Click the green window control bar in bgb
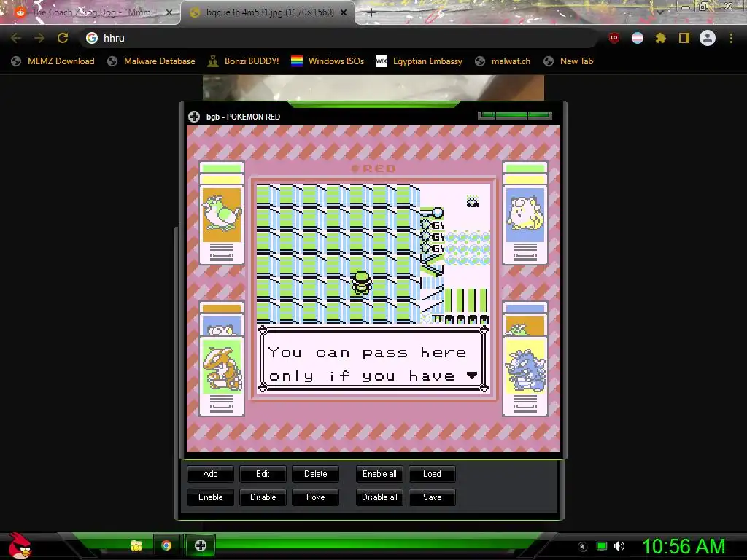The height and width of the screenshot is (560, 747). click(515, 115)
